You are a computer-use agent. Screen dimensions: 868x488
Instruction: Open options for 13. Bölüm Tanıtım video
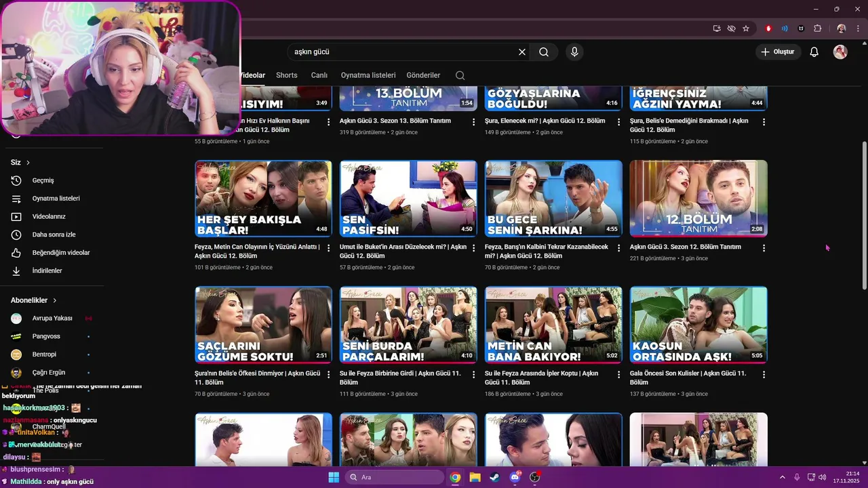pos(474,122)
